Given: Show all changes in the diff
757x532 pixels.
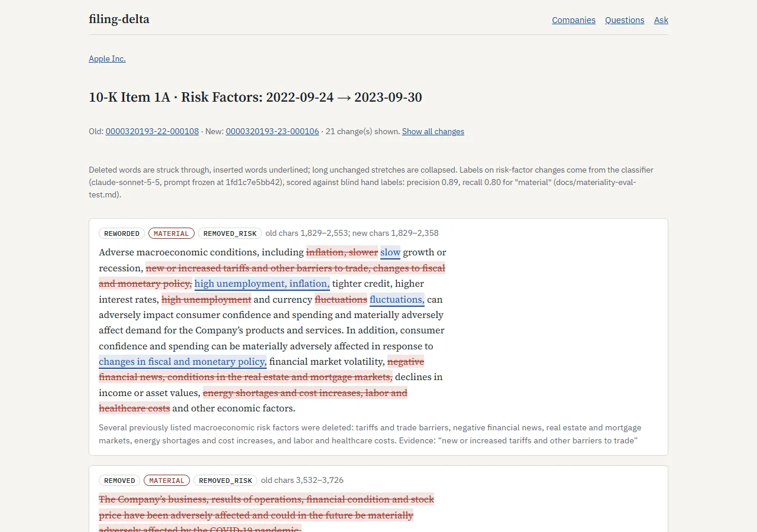Looking at the screenshot, I should 433,131.
